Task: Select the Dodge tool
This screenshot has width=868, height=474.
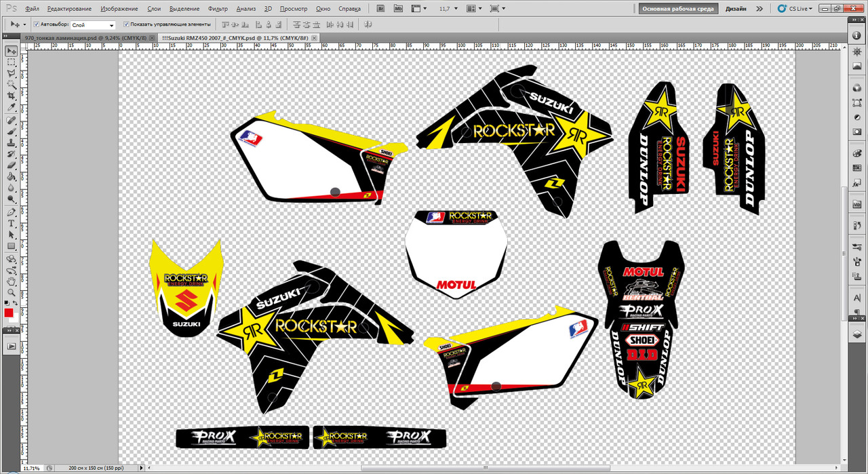Action: coord(12,199)
